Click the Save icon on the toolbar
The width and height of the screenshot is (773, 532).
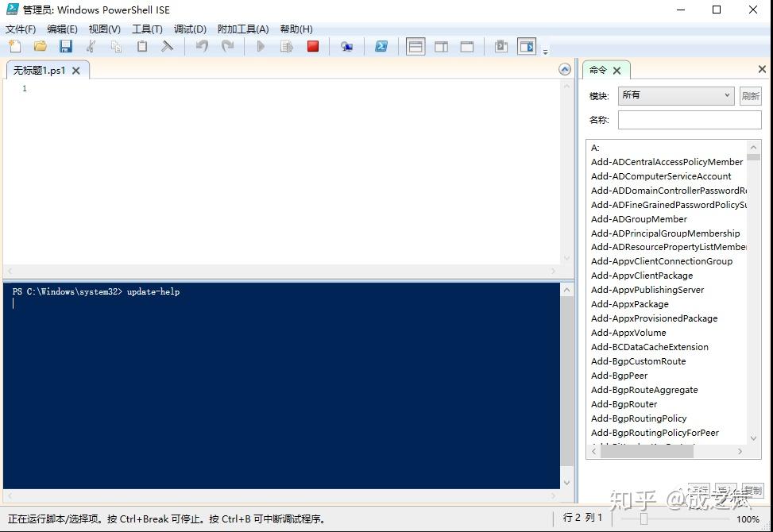(x=66, y=46)
